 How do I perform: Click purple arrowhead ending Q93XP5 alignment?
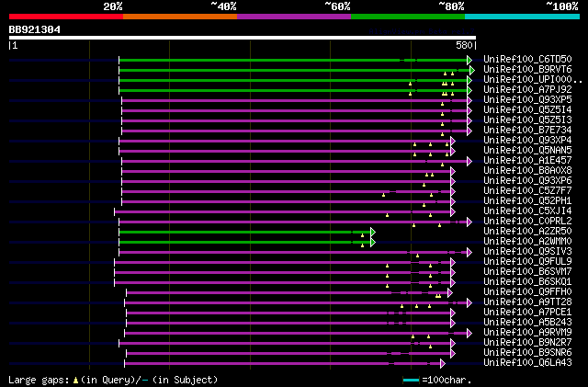pyautogui.click(x=469, y=100)
